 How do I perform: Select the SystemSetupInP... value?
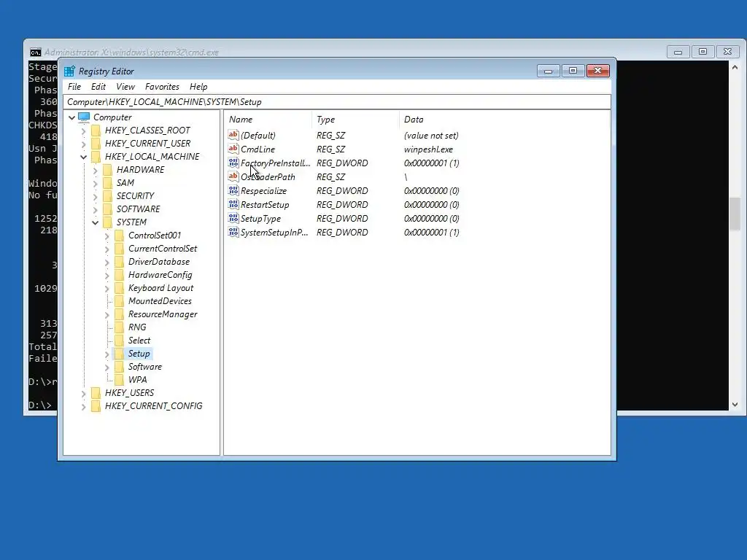click(274, 232)
